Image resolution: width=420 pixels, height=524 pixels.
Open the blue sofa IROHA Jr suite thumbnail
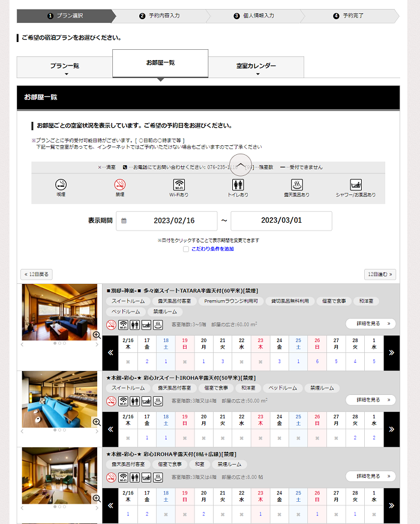pos(59,399)
